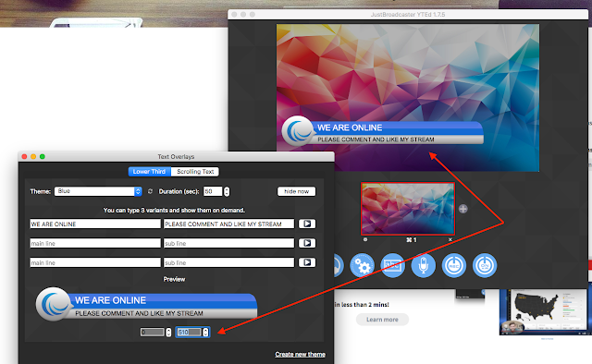Click the second sub line field
592x364 pixels.
coord(228,243)
